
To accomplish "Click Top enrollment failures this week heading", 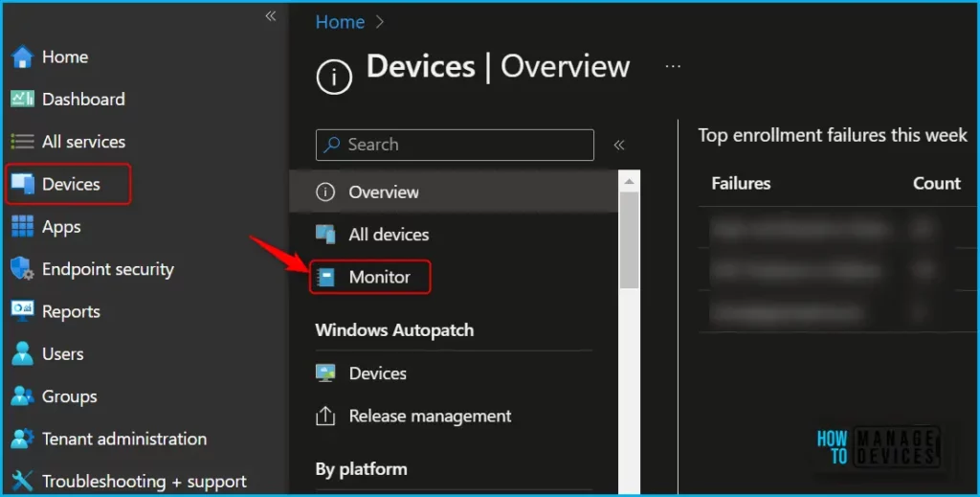I will point(833,135).
